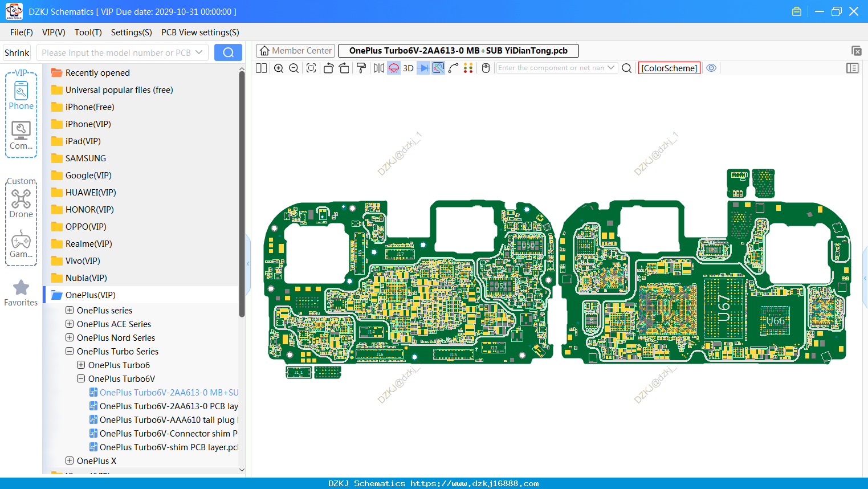Toggle the right side panel icon

point(853,68)
